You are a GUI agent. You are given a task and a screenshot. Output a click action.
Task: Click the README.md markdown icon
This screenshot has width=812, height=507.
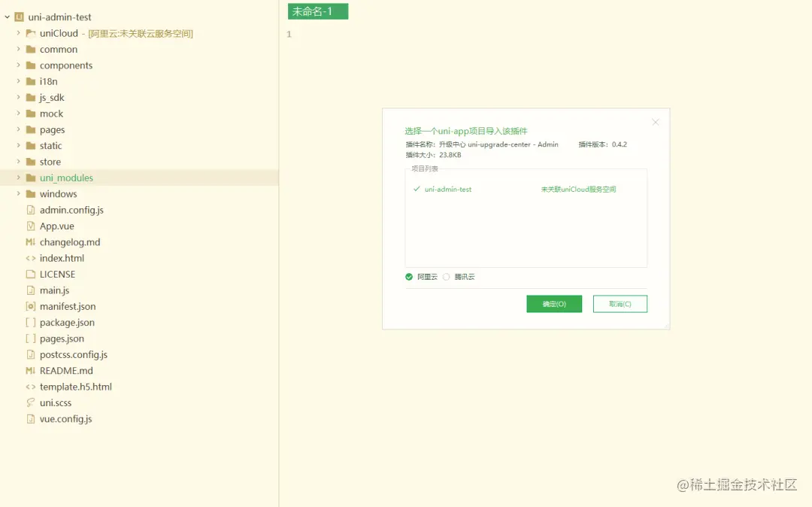click(31, 370)
